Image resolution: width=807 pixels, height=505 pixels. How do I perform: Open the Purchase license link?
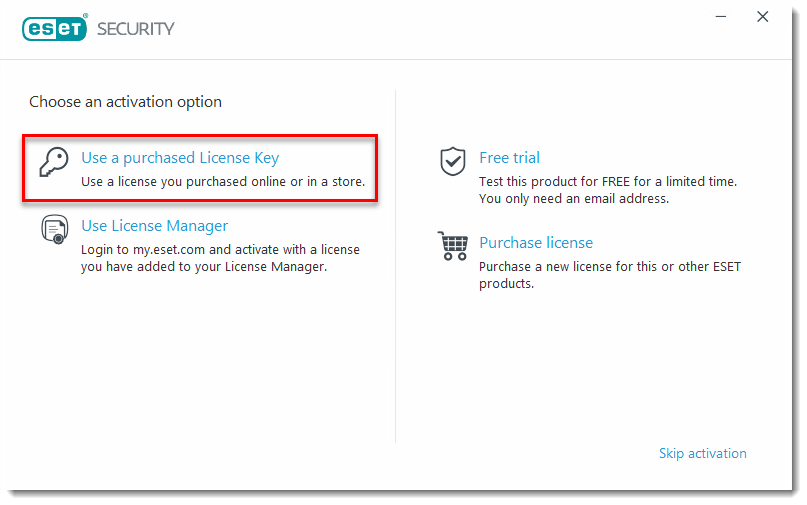coord(536,242)
